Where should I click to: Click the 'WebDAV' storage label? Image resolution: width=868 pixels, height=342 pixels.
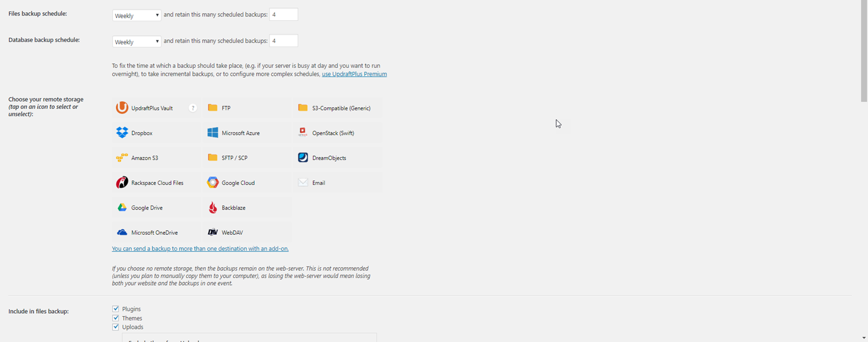[232, 233]
